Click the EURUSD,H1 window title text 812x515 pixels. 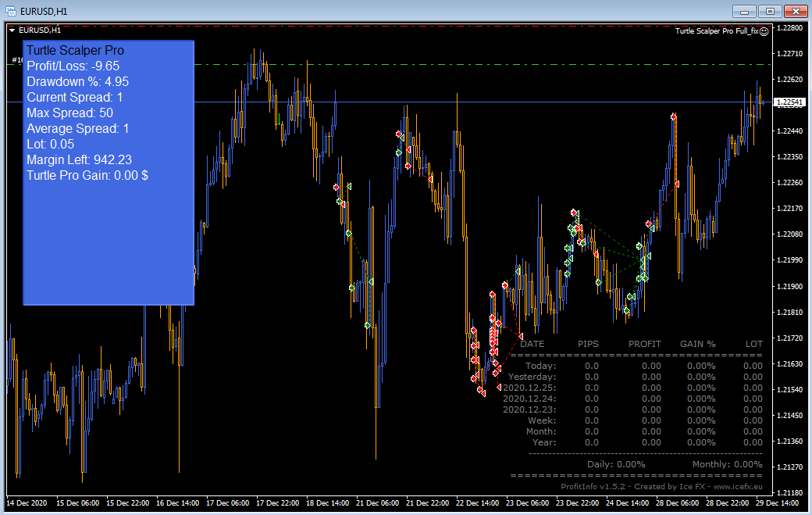point(44,12)
